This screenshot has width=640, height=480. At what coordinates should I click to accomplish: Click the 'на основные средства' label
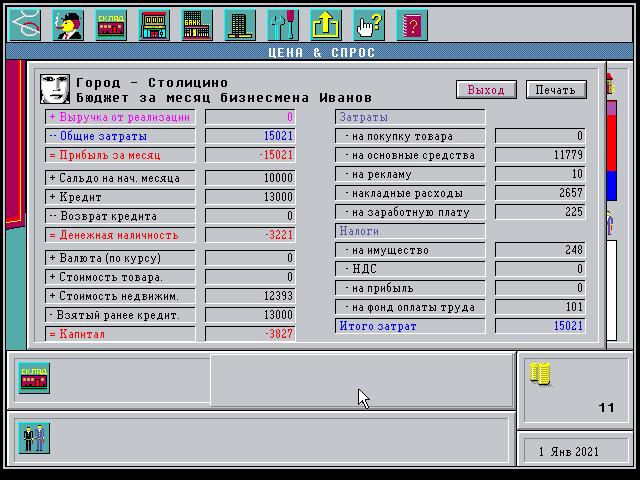pyautogui.click(x=410, y=156)
